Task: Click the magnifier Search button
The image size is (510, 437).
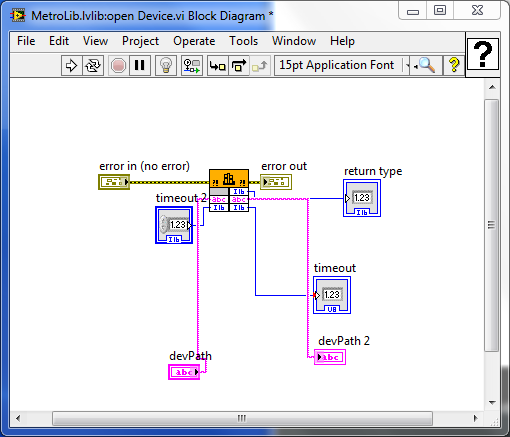Action: coord(426,65)
